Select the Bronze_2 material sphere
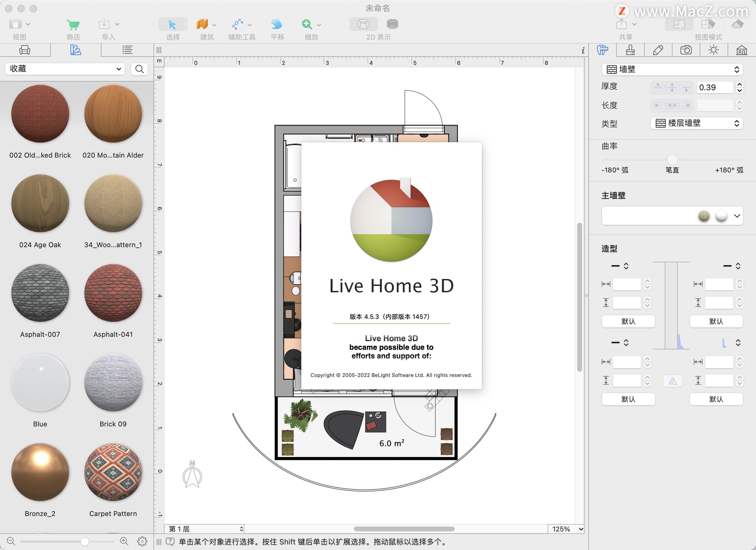 click(40, 472)
